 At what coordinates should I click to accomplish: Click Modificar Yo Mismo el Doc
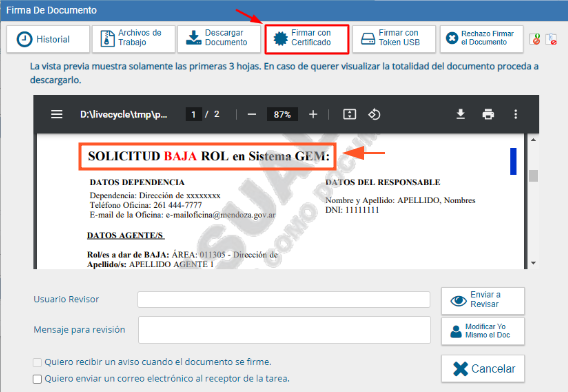pyautogui.click(x=483, y=331)
